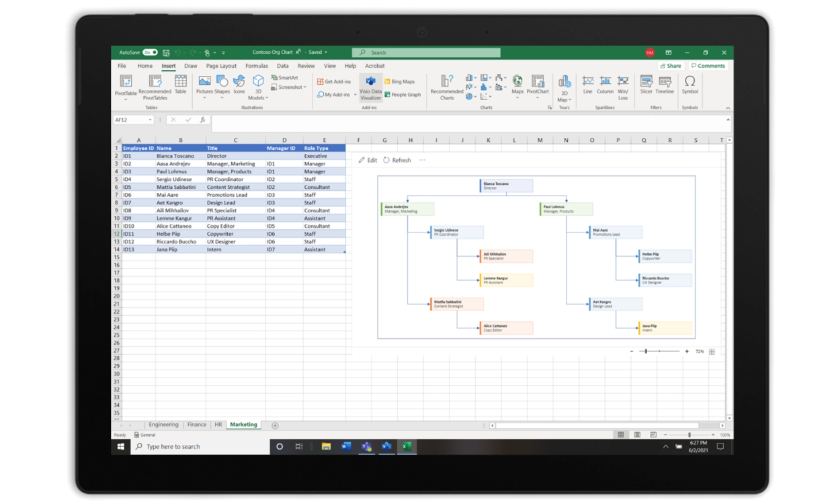Open the Visio Data Visualizer add-in

[370, 87]
